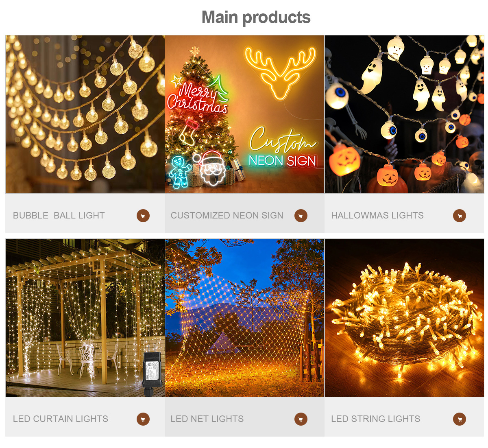Image resolution: width=488 pixels, height=448 pixels.
Task: View the bubble ball string lights photo
Action: click(x=85, y=114)
